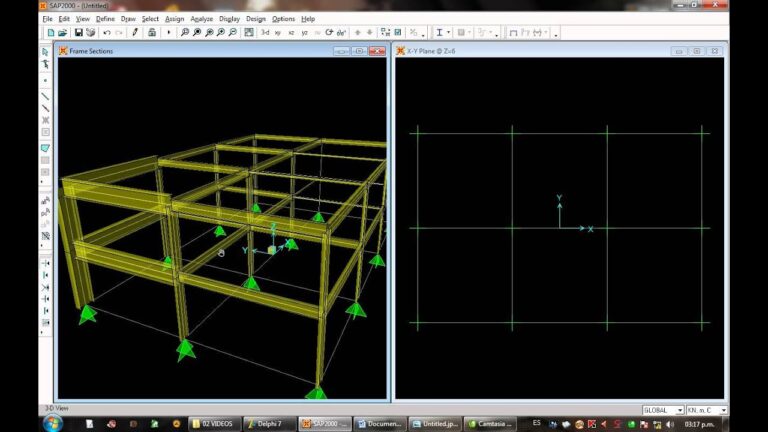768x432 pixels.
Task: Run analysis with the play arrow
Action: click(x=168, y=33)
